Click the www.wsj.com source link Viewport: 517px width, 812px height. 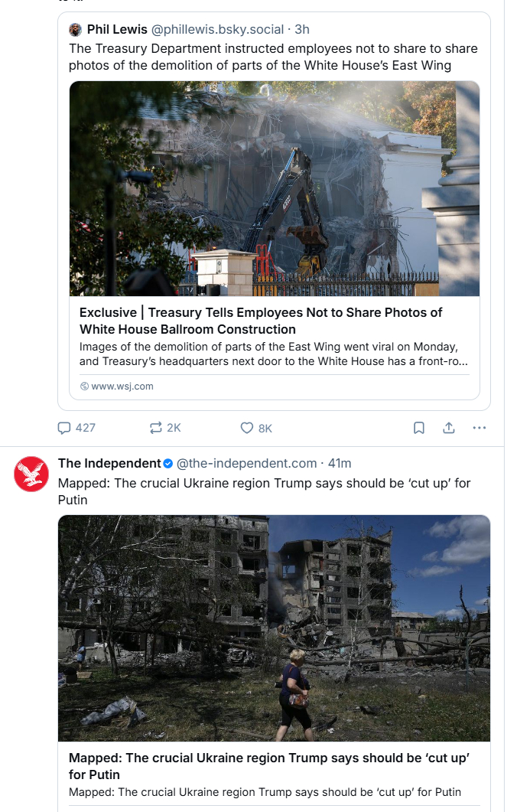pyautogui.click(x=122, y=386)
